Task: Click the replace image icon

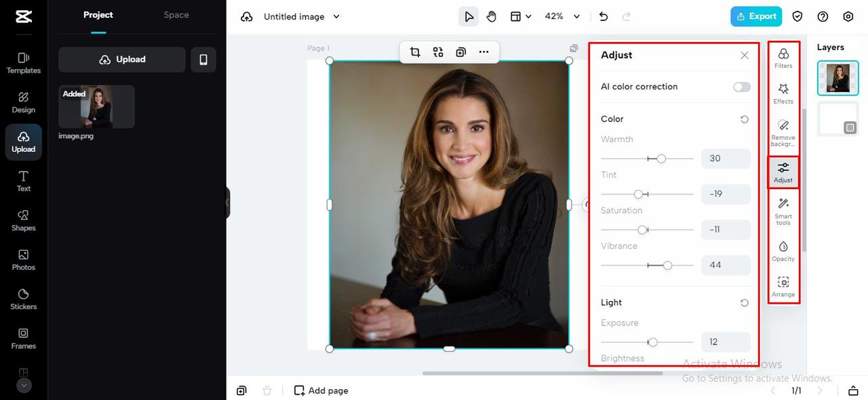Action: 438,52
